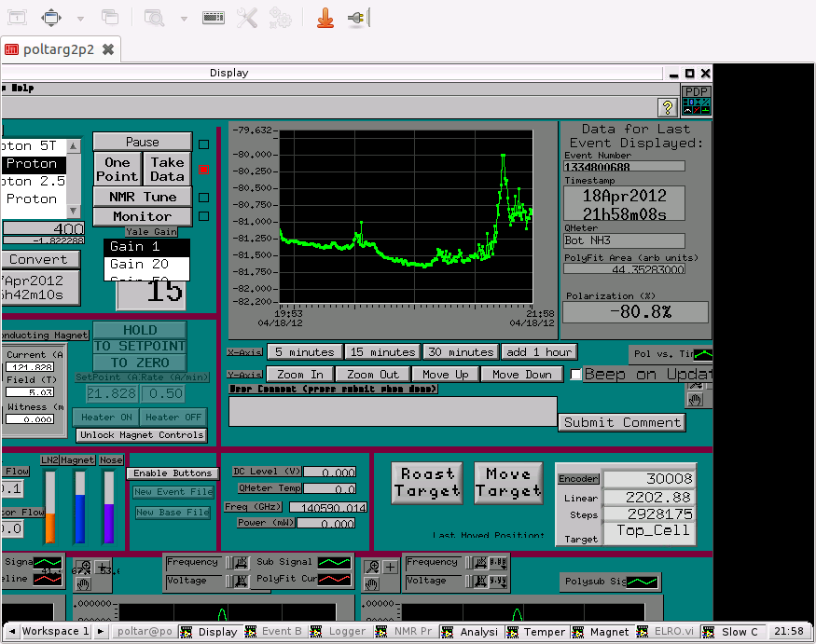Toggle the indicator next to Pause

[x=204, y=144]
